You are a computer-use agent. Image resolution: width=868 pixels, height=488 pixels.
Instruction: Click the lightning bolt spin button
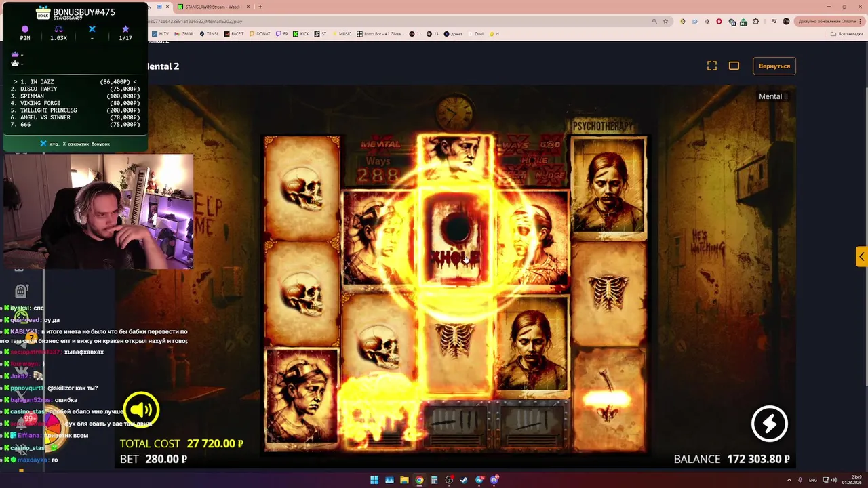(769, 424)
